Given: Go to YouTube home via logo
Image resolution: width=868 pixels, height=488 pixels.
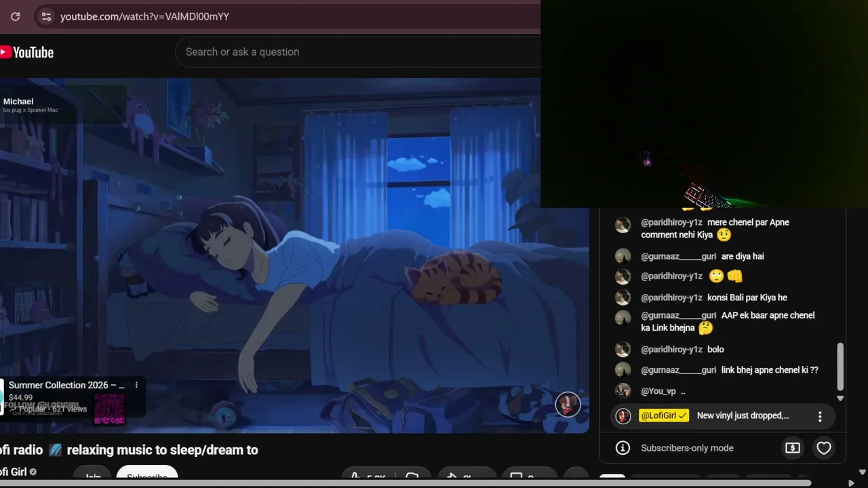Looking at the screenshot, I should [27, 52].
